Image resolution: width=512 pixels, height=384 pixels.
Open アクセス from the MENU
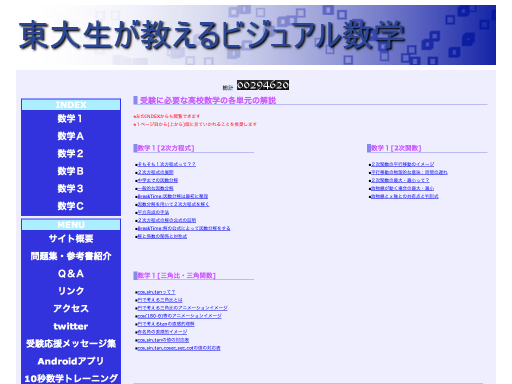tap(71, 309)
